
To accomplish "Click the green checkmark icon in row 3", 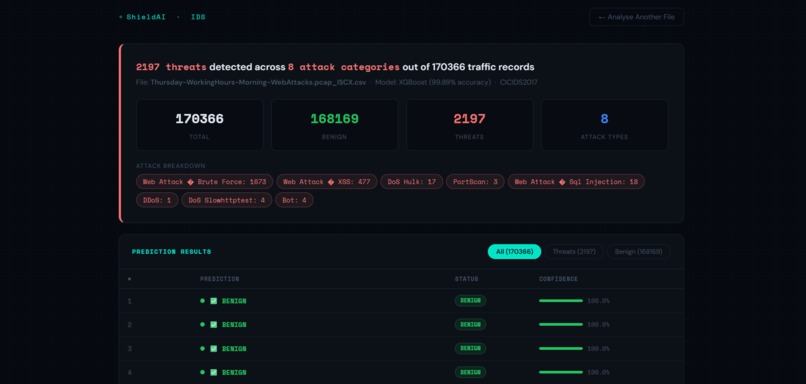I will (213, 349).
